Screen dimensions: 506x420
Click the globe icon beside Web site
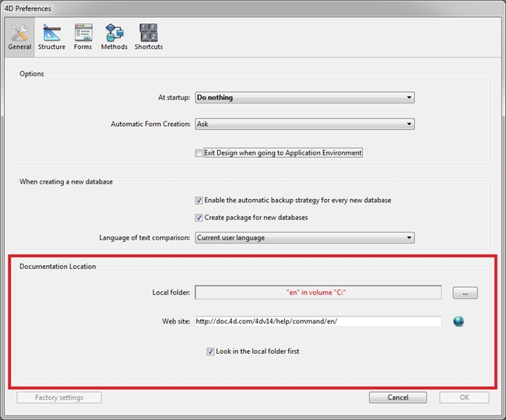pos(459,321)
